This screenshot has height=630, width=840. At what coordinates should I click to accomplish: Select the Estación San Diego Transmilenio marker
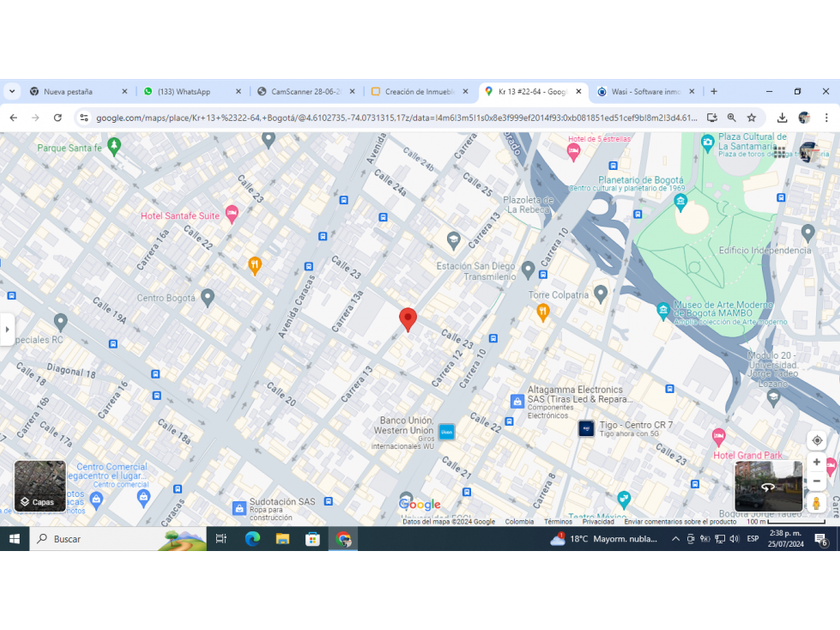pos(528,270)
